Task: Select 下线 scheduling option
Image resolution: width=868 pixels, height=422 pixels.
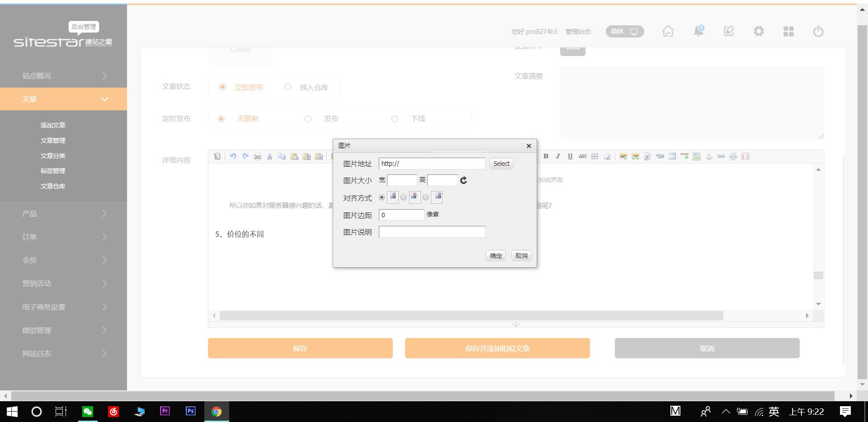Action: 395,119
